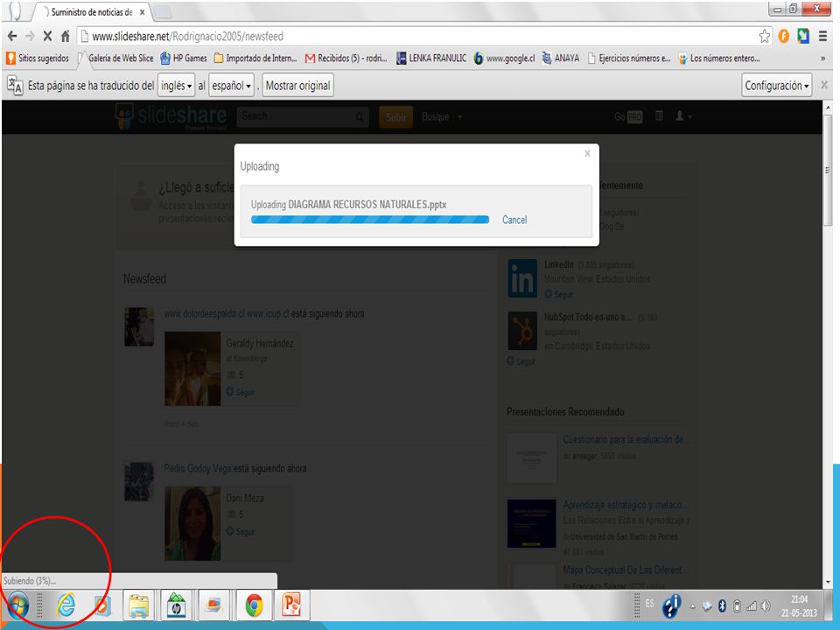Screen dimensions: 840x630
Task: Expand the bookmarks overflow chevron
Action: click(x=822, y=59)
